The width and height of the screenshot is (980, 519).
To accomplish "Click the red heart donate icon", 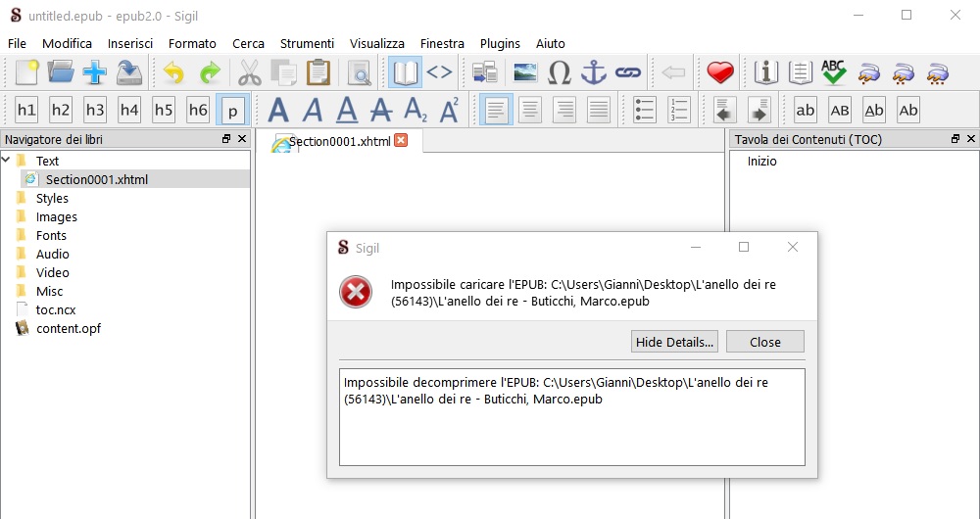I will tap(720, 72).
